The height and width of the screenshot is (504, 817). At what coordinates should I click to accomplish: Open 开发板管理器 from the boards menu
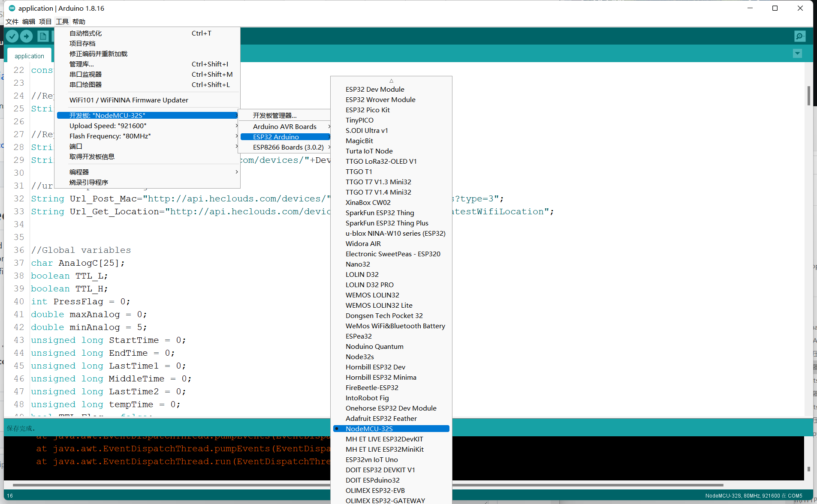[274, 115]
